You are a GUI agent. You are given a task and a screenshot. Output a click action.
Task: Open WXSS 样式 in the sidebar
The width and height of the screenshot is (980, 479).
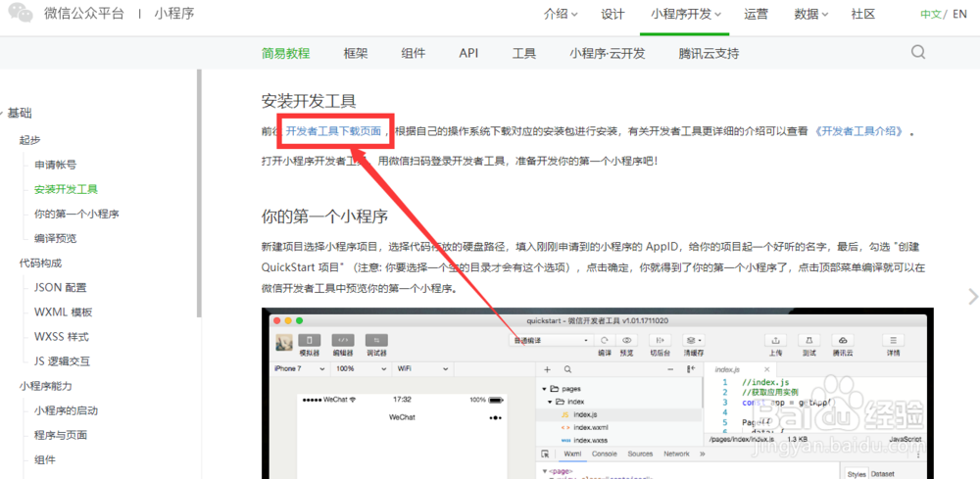61,337
